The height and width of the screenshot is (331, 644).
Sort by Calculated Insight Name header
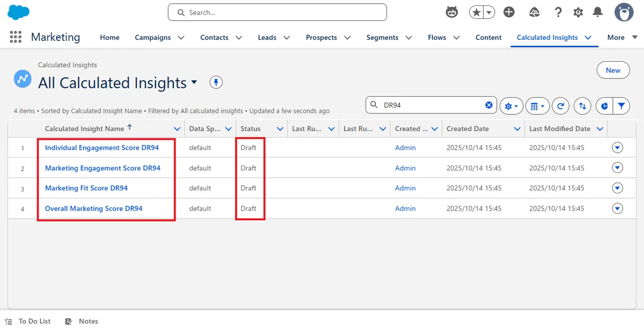[x=84, y=129]
